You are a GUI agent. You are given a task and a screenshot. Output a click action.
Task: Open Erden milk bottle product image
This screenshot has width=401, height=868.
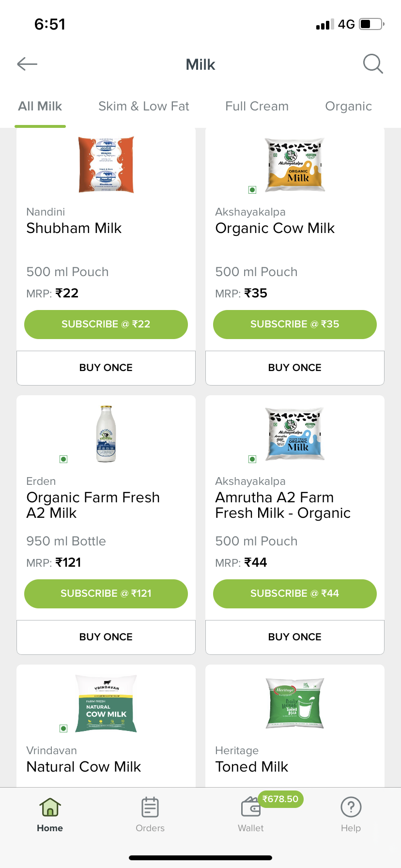106,434
